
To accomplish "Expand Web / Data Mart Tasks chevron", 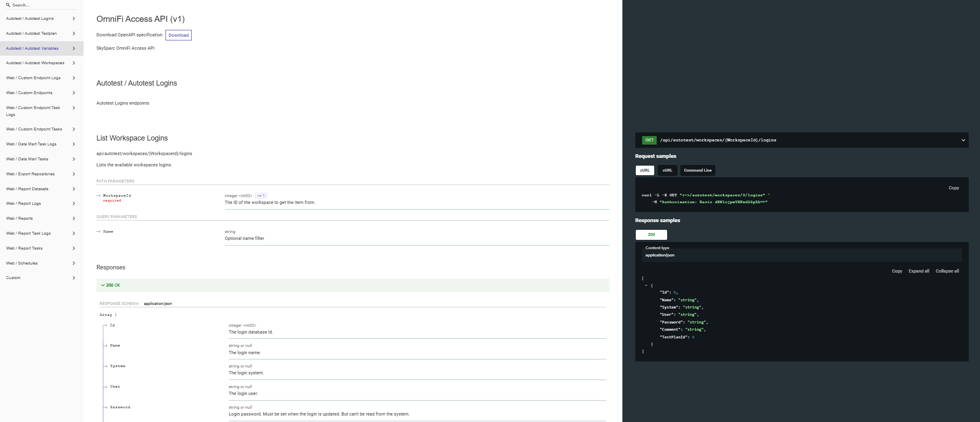I will coord(74,159).
